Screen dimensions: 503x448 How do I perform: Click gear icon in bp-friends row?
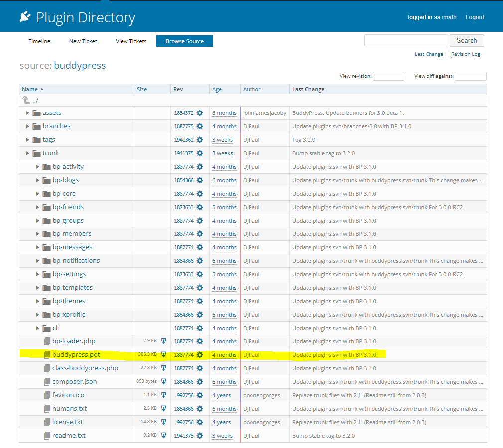pyautogui.click(x=200, y=207)
